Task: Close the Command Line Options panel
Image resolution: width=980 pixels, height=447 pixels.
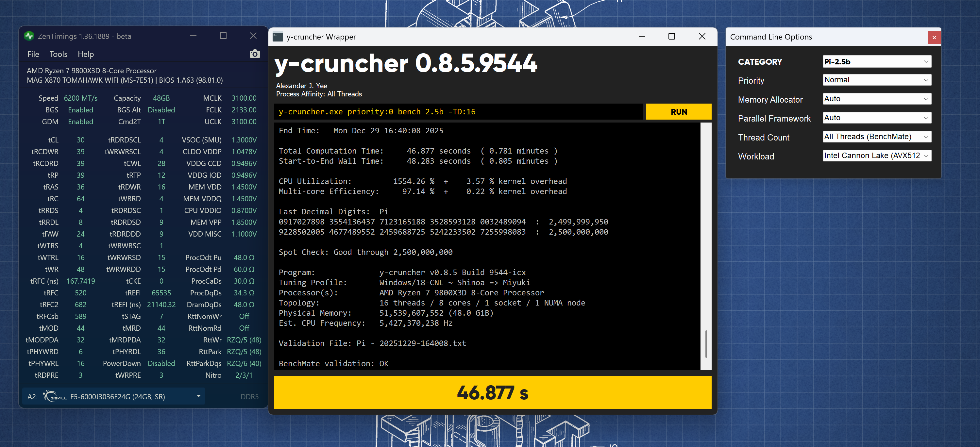Action: [934, 37]
